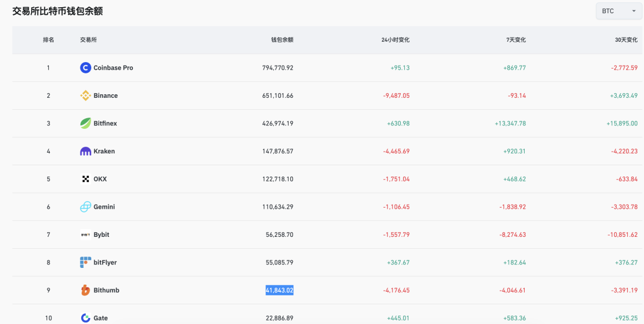Click the Coinbase Pro 24h change +95.13
Screen dimensions: 644x324
coord(400,68)
